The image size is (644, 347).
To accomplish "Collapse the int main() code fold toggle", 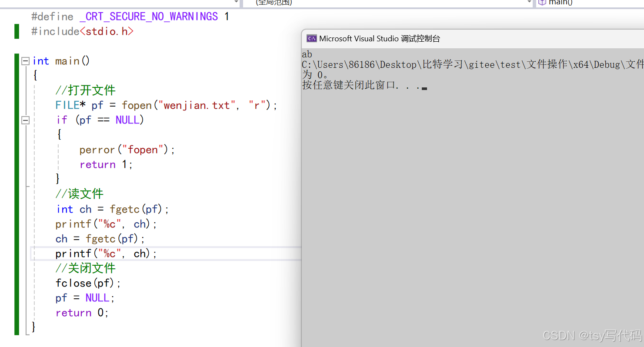I will (x=26, y=61).
